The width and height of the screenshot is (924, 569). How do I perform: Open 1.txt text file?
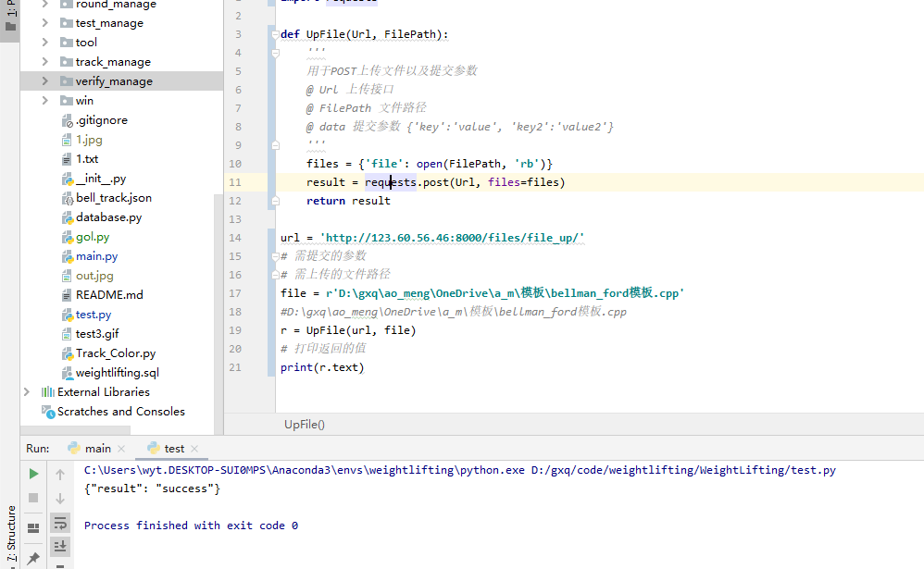point(87,159)
